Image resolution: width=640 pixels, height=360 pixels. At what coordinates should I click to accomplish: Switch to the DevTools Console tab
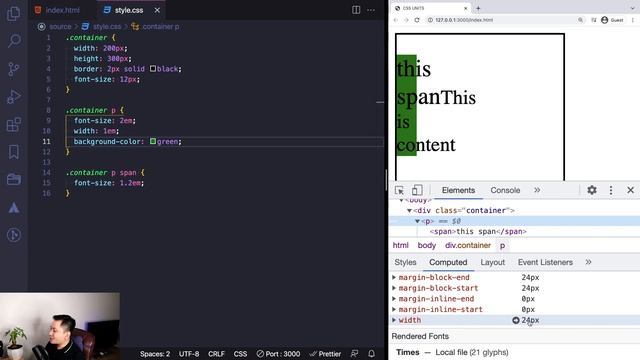(505, 190)
